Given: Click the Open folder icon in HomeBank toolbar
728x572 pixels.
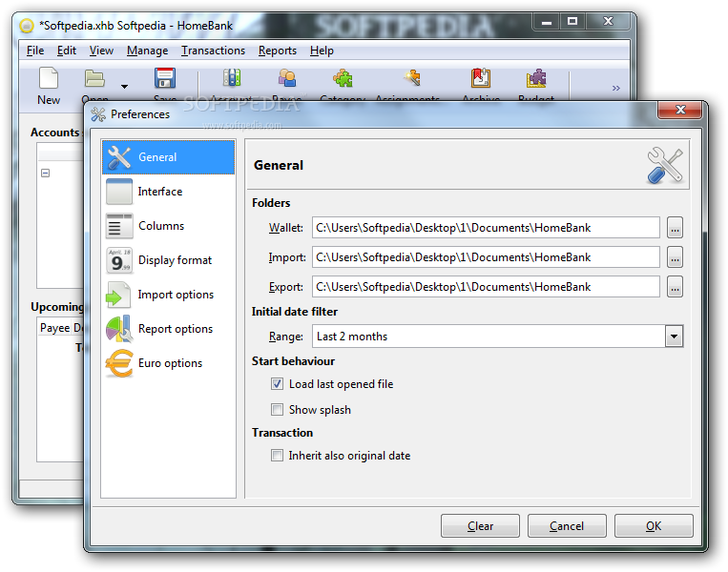Looking at the screenshot, I should pyautogui.click(x=94, y=78).
